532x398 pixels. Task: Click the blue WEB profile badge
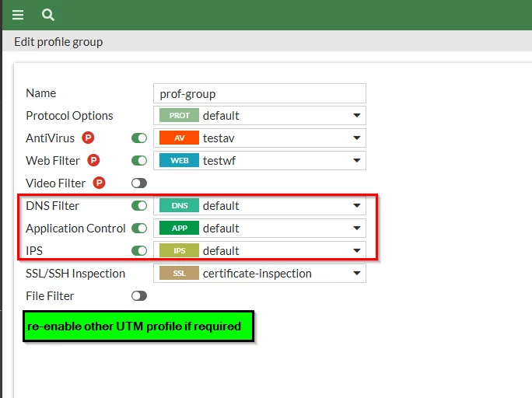[179, 161]
